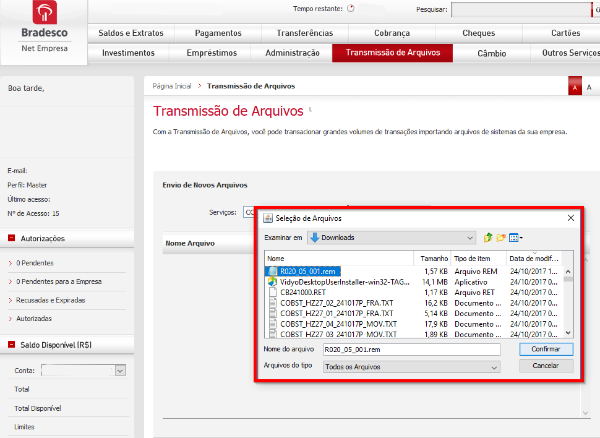Open the Transmissão de Arquivos menu tab
Image resolution: width=600 pixels, height=438 pixels.
point(393,53)
